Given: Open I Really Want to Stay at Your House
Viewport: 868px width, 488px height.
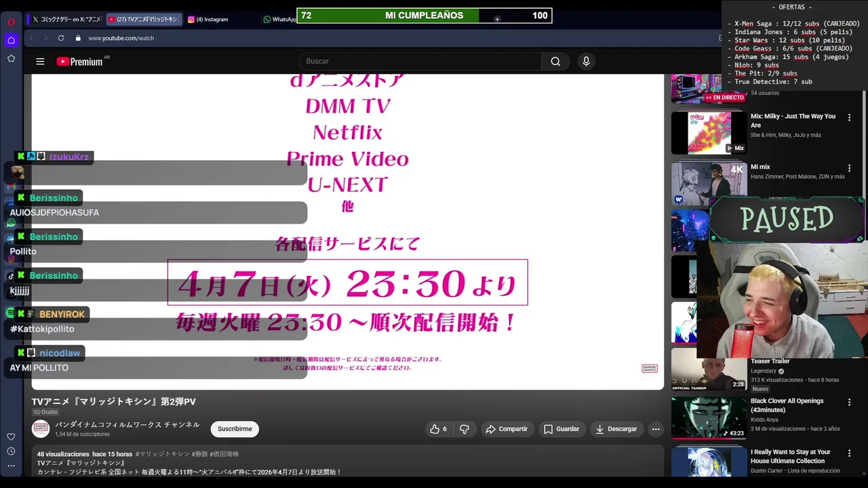Looking at the screenshot, I should 790,456.
